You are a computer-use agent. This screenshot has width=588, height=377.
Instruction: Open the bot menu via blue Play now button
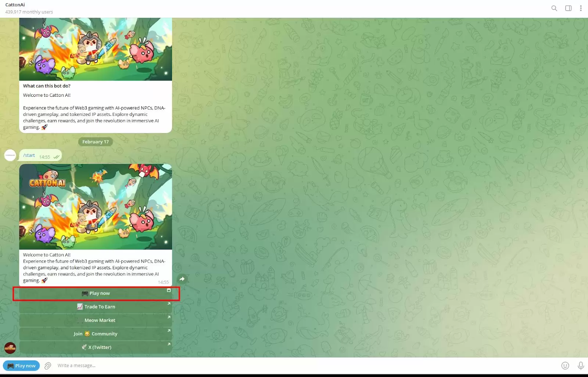pos(21,365)
